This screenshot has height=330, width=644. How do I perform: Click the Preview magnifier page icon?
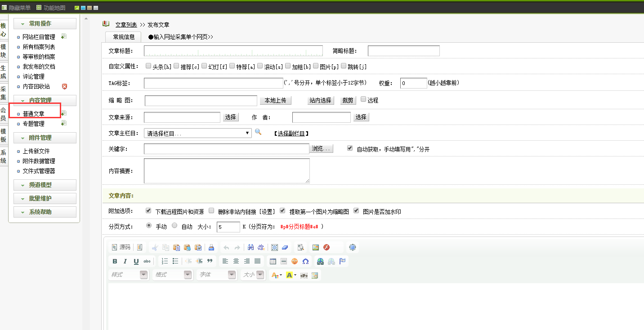tap(300, 247)
